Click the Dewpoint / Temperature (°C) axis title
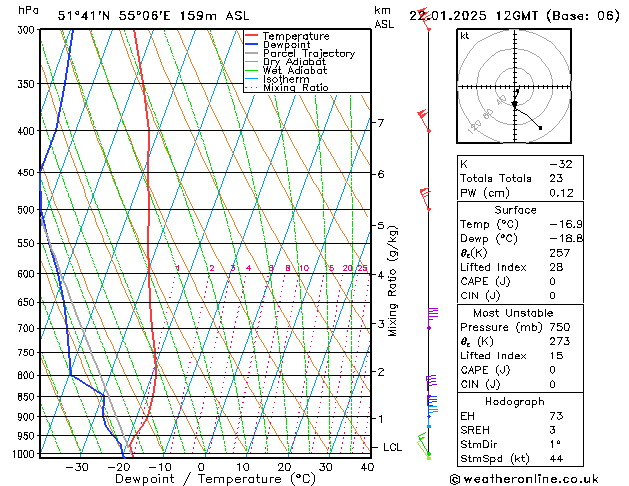This screenshot has width=629, height=486. pyautogui.click(x=215, y=479)
